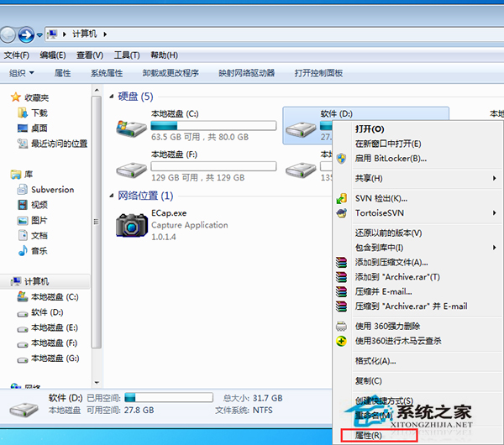Click the sidebar scroll down arrow
504x445 pixels.
click(x=97, y=383)
